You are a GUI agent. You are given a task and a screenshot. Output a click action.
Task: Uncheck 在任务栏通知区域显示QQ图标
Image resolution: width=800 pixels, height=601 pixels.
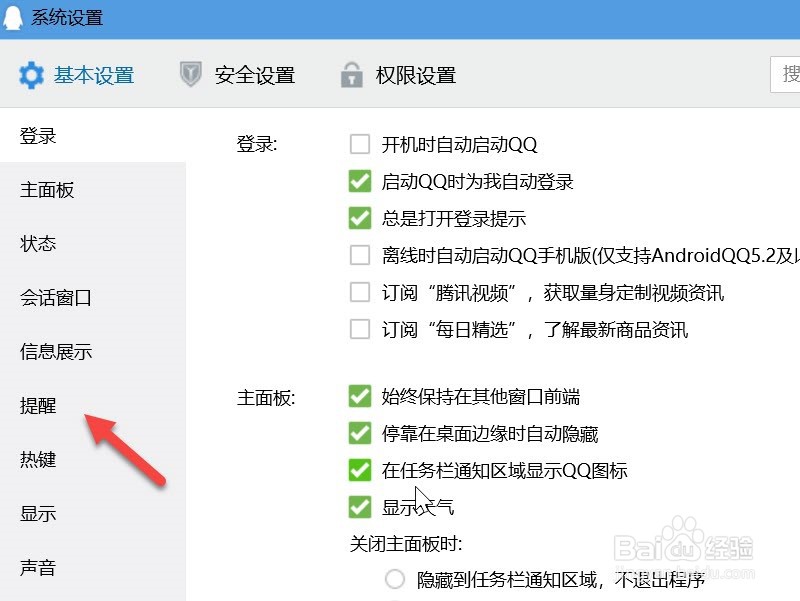coord(360,470)
